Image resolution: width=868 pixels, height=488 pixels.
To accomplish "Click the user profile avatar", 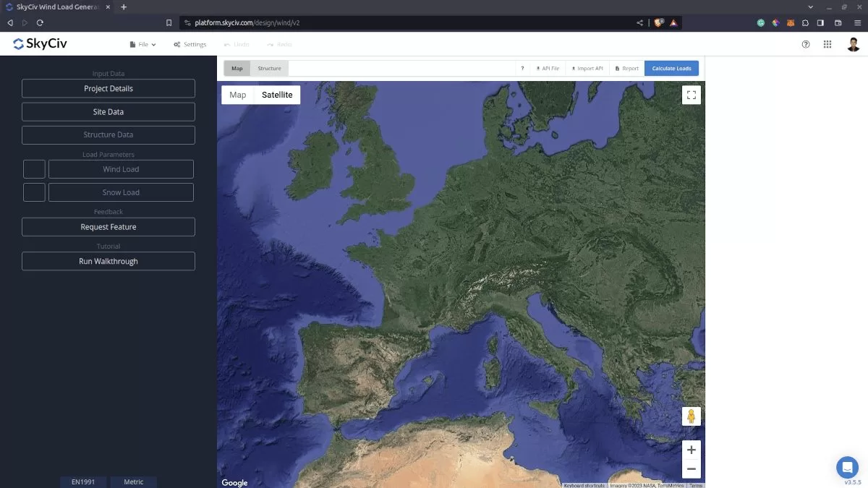I will [x=854, y=44].
